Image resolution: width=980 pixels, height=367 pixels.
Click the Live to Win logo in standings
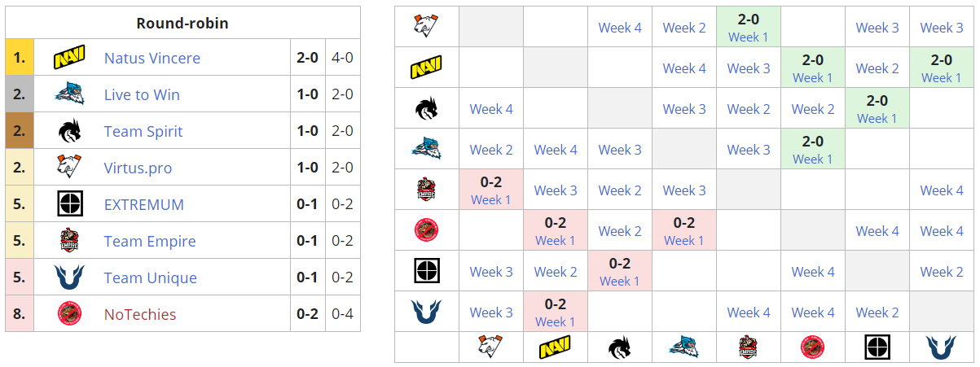pyautogui.click(x=69, y=95)
